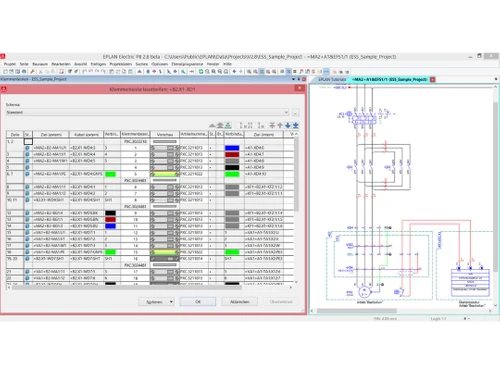Viewport: 500px width, 375px height.
Task: Click the motor symbol in the schematic
Action: (364, 292)
